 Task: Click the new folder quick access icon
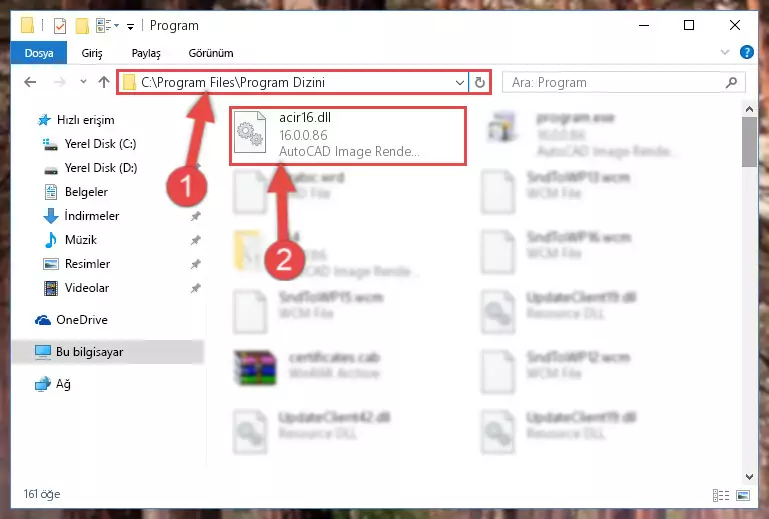82,26
